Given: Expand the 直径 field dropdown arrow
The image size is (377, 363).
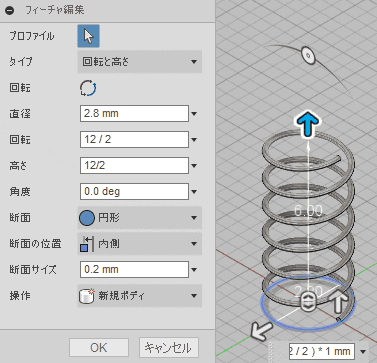Looking at the screenshot, I should click(194, 114).
